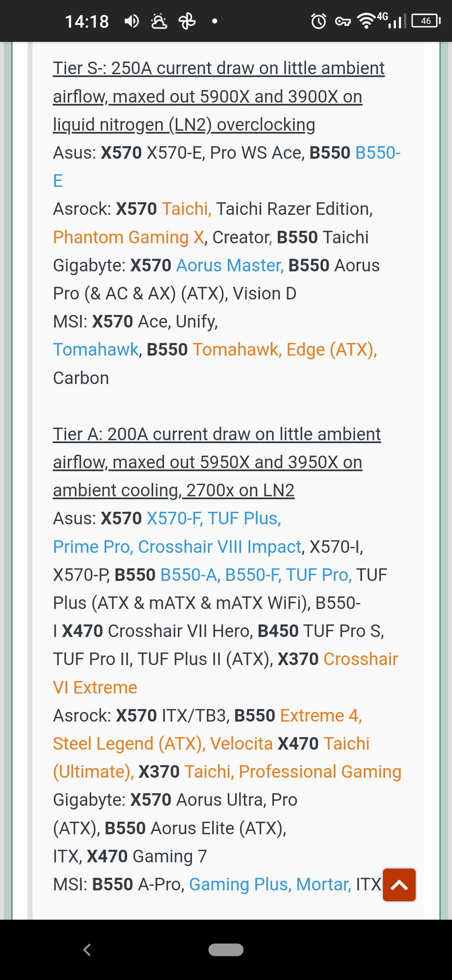Tap the alarm clock status icon

[x=318, y=21]
